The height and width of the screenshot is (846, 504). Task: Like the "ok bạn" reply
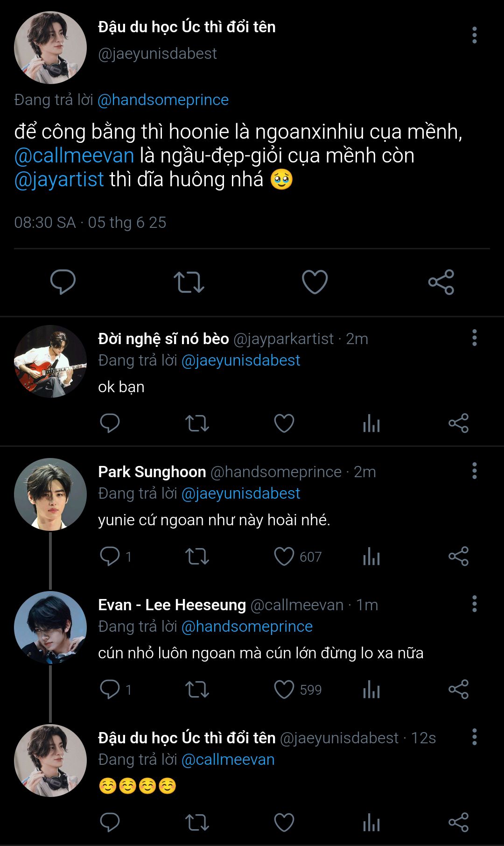coord(284,423)
